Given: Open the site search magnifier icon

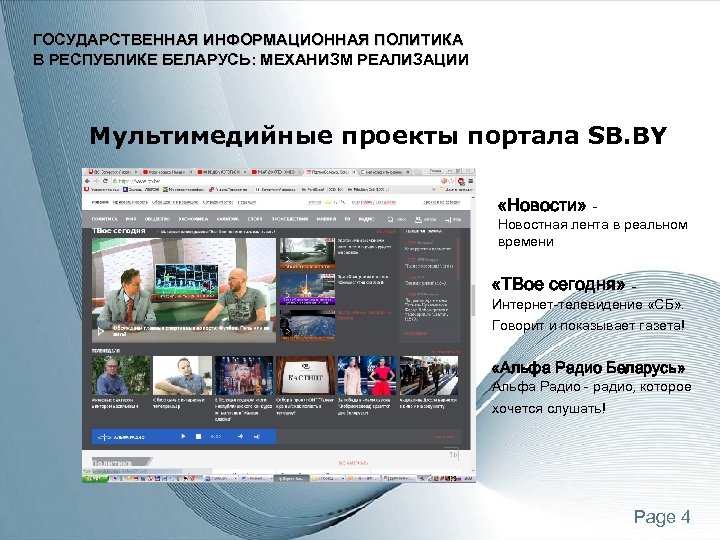Looking at the screenshot, I should click(x=390, y=219).
